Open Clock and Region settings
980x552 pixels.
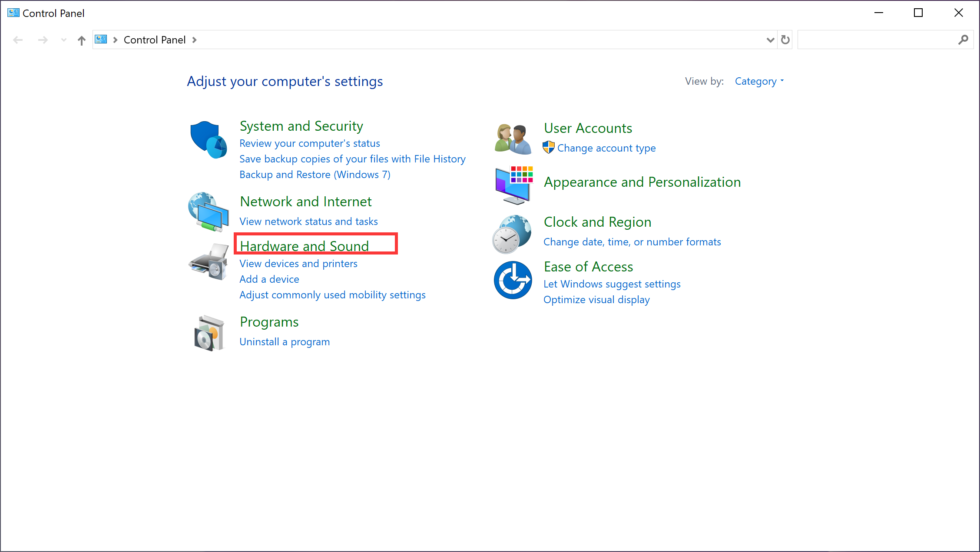pyautogui.click(x=597, y=221)
